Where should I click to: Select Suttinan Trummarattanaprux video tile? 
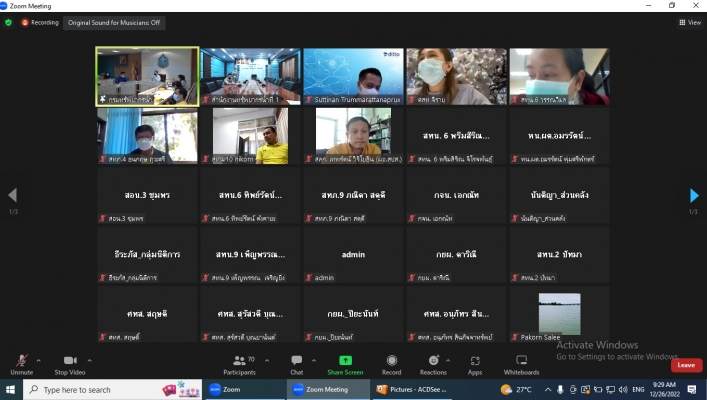click(353, 76)
